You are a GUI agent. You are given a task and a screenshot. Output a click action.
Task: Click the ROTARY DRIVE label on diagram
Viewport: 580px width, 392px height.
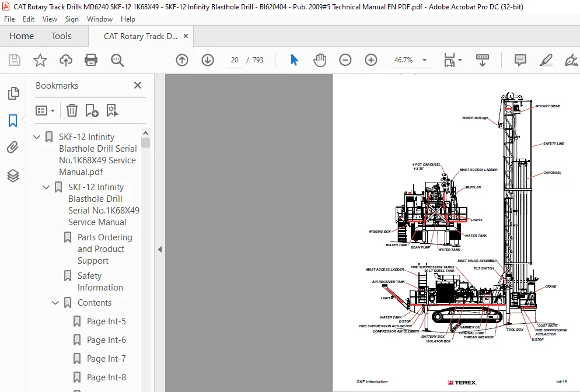548,106
